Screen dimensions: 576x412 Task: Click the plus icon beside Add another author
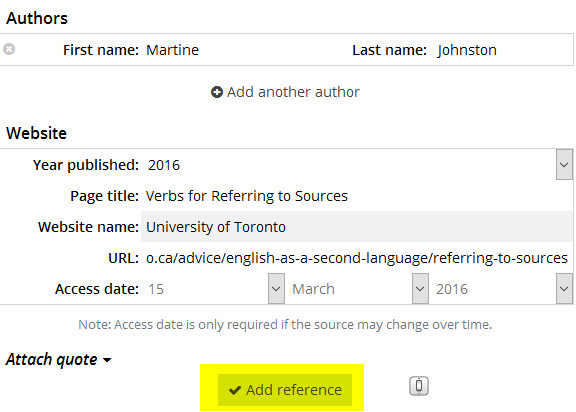(216, 92)
